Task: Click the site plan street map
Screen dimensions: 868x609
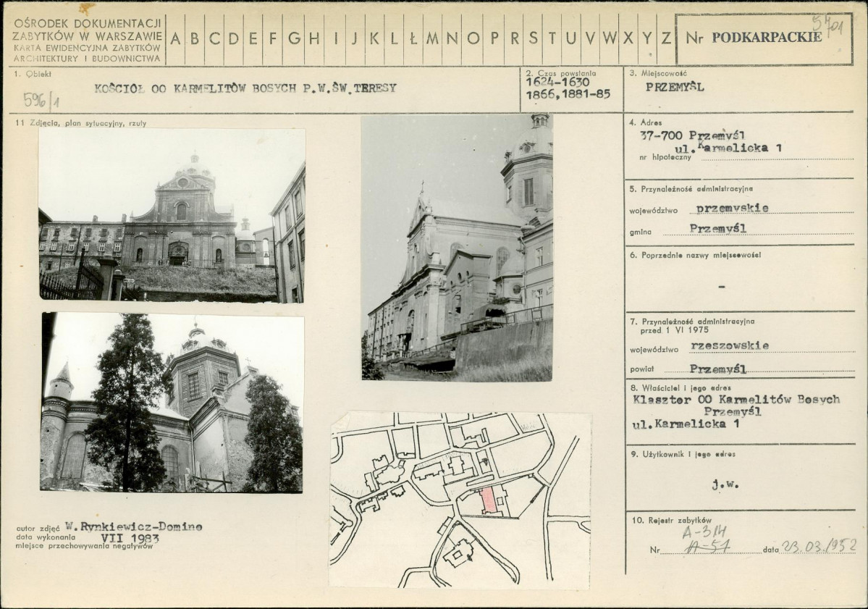Action: pos(460,500)
